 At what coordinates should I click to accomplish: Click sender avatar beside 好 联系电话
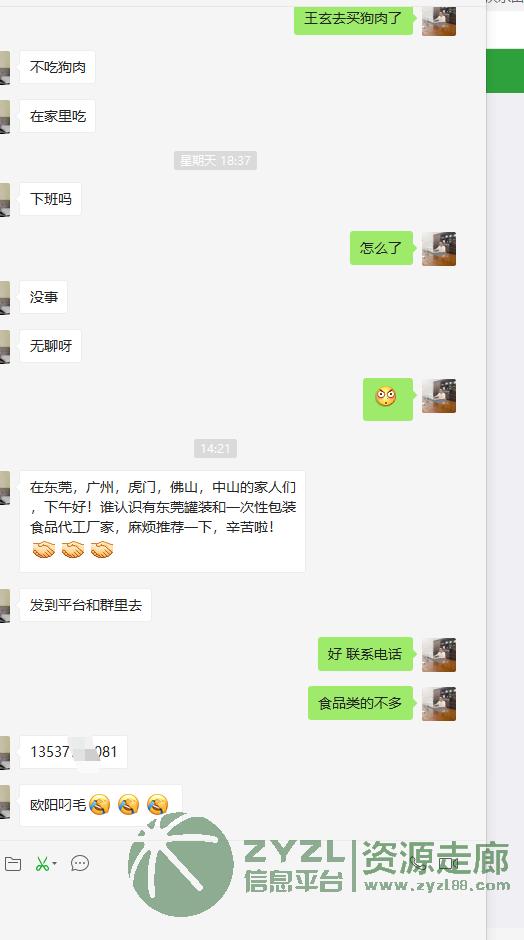pyautogui.click(x=439, y=655)
